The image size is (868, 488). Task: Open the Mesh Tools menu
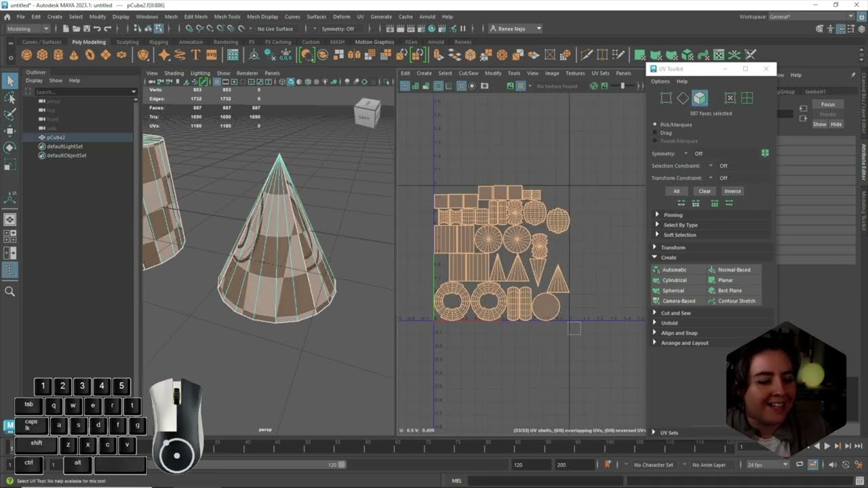(x=227, y=16)
